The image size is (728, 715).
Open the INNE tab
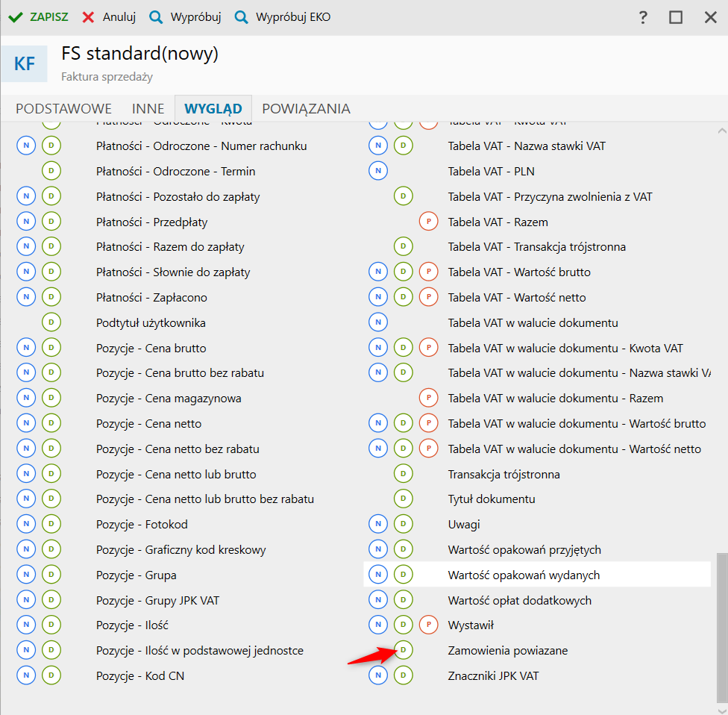pyautogui.click(x=148, y=108)
